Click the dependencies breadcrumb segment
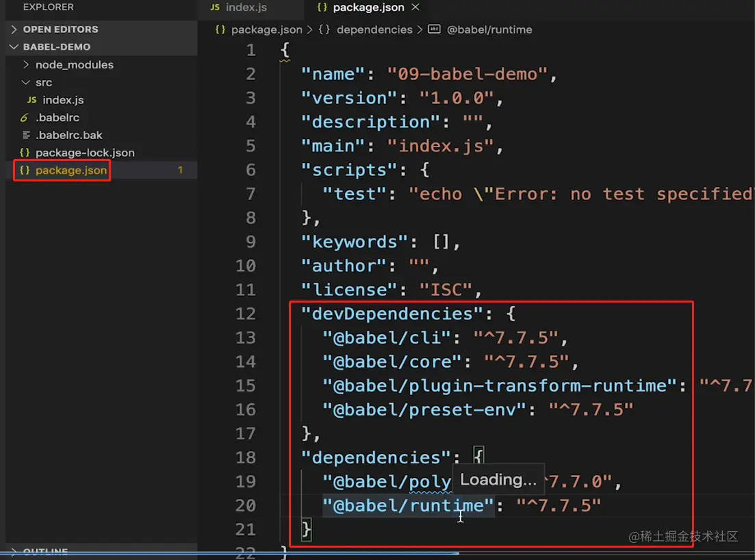 [x=374, y=30]
